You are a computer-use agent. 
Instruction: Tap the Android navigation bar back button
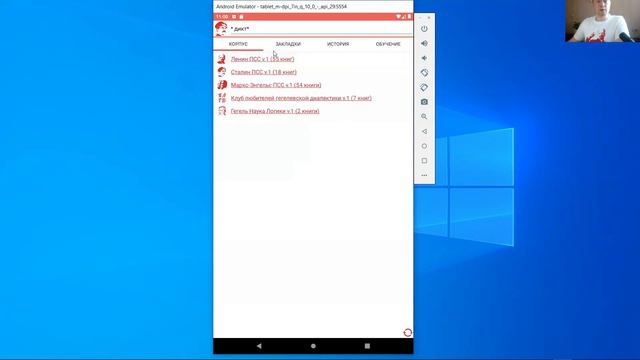pyautogui.click(x=259, y=346)
